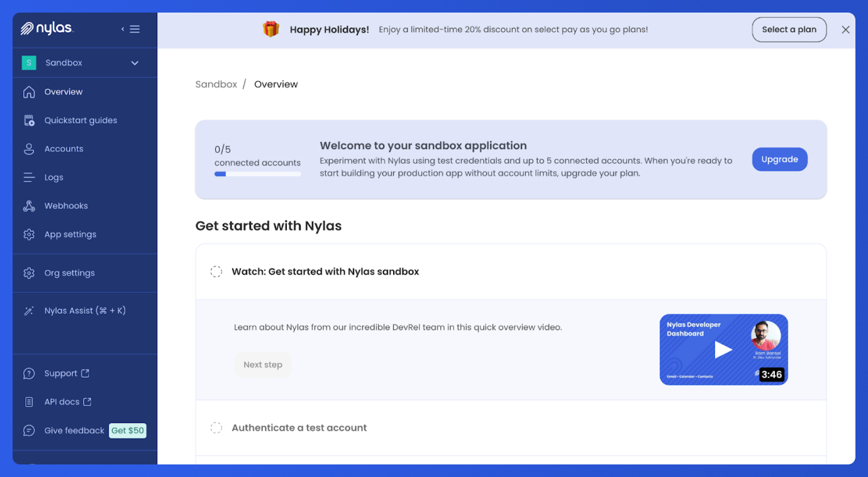Open the Support link

coord(60,373)
